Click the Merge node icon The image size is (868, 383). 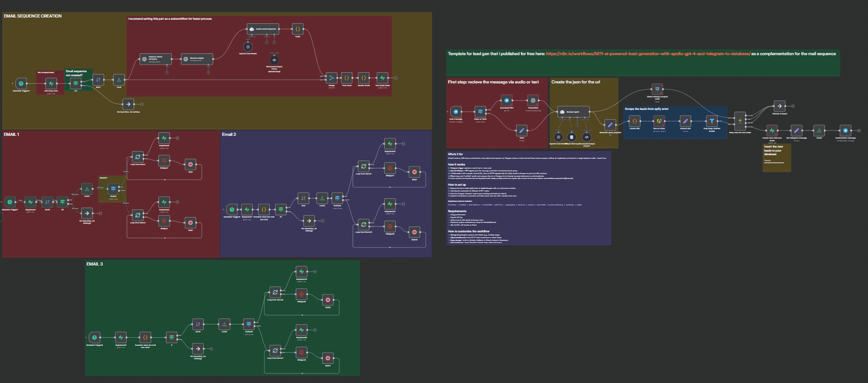(332, 78)
